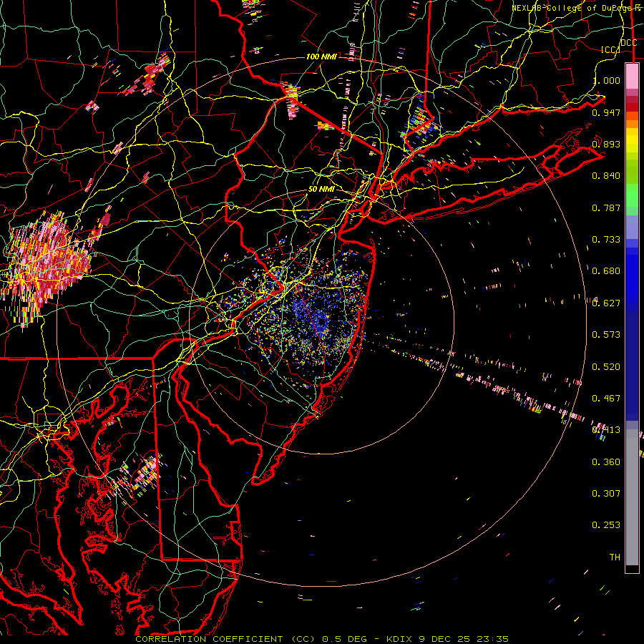The height and width of the screenshot is (644, 644).
Task: Pick the light pink segment atop the color bar
Action: [x=632, y=76]
